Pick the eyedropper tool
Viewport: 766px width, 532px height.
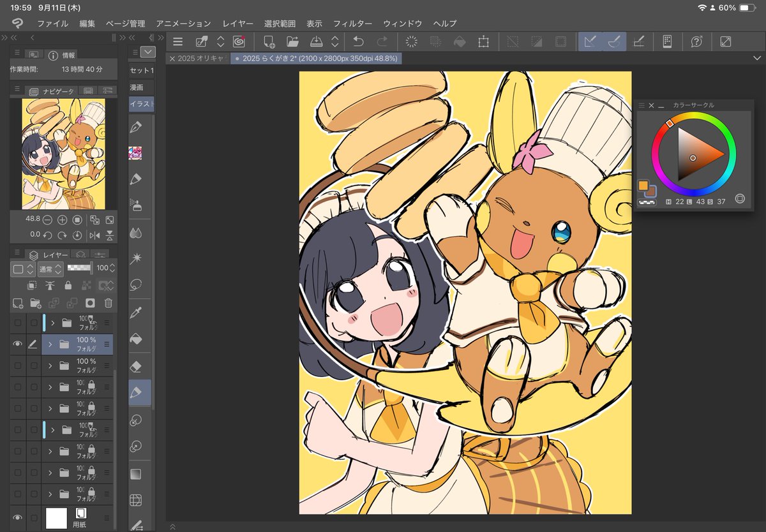click(135, 313)
